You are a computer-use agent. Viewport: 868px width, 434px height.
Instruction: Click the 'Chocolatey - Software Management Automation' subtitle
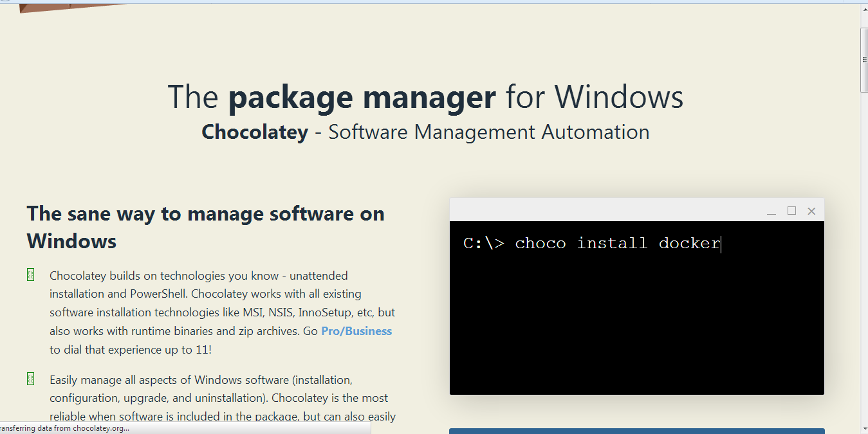[425, 132]
